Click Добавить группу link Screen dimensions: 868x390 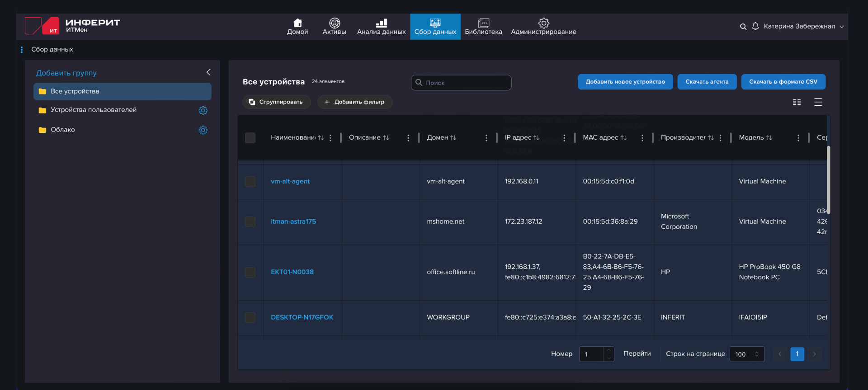tap(66, 73)
